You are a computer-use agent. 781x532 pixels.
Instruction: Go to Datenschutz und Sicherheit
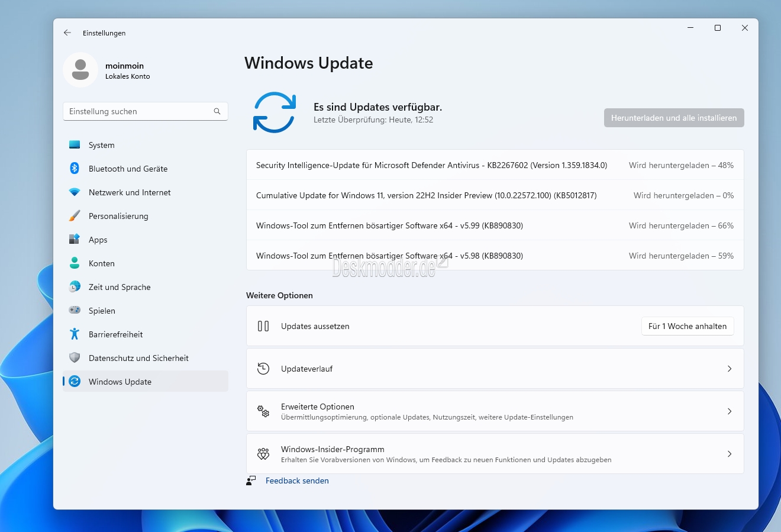[146, 358]
